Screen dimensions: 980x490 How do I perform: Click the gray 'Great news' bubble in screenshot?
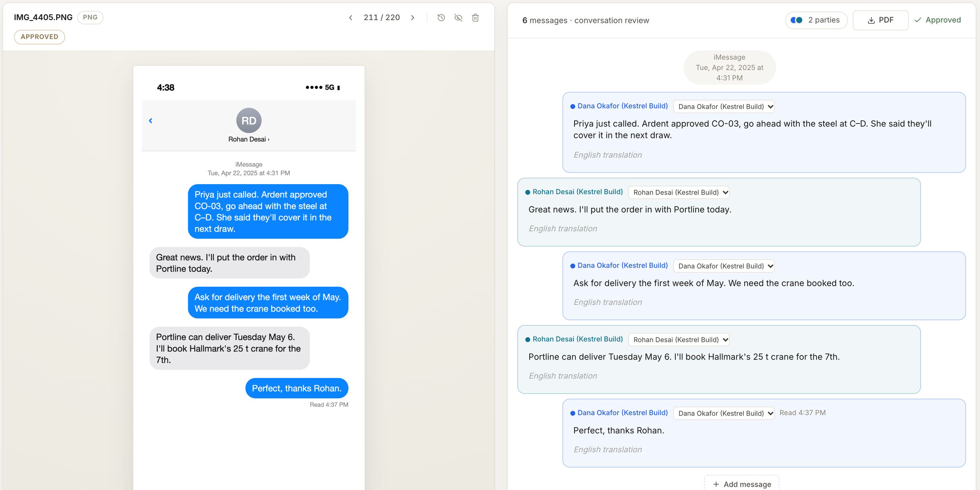tap(229, 263)
